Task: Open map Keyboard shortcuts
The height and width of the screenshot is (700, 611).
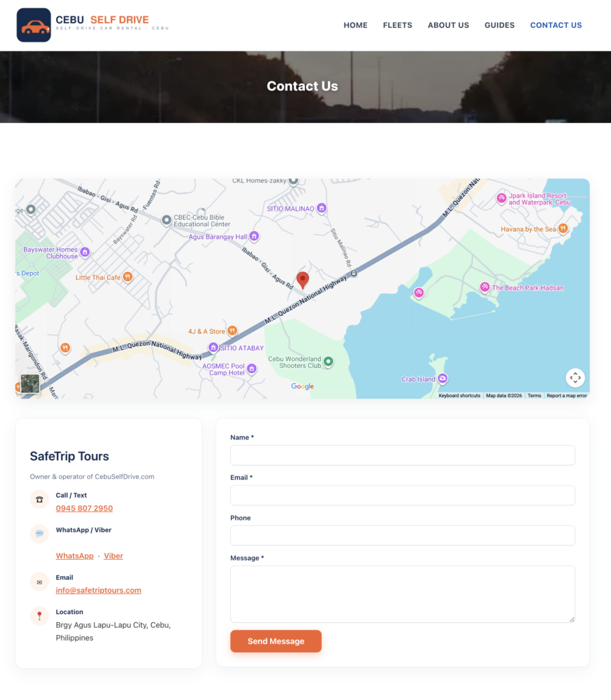Action: [x=459, y=396]
